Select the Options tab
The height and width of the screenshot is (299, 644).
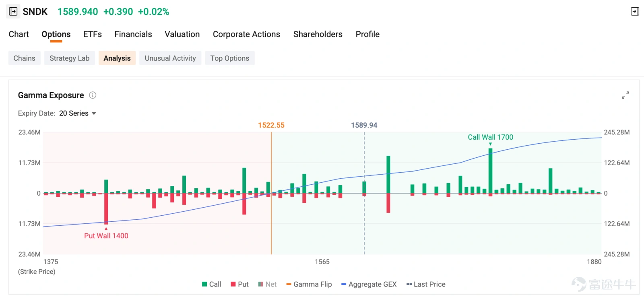click(x=56, y=34)
